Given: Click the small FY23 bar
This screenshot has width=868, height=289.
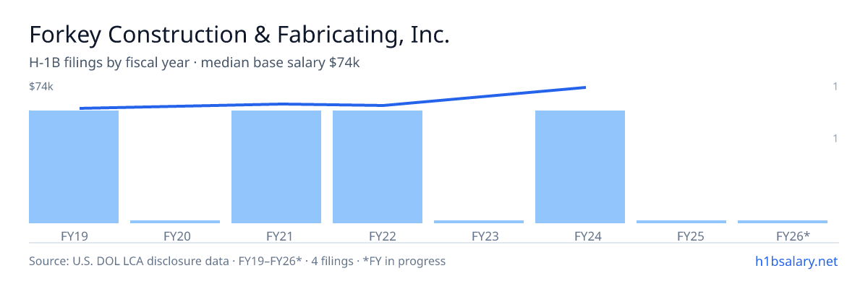Looking at the screenshot, I should click(479, 222).
